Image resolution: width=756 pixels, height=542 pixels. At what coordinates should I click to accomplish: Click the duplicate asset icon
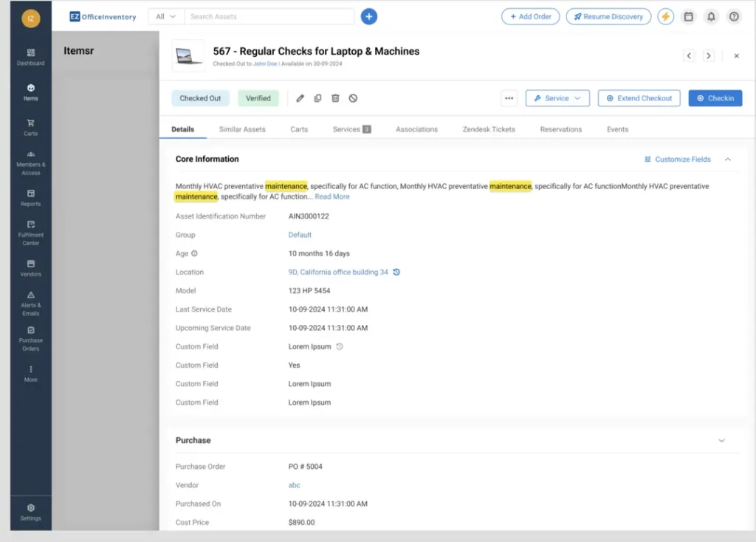[317, 98]
